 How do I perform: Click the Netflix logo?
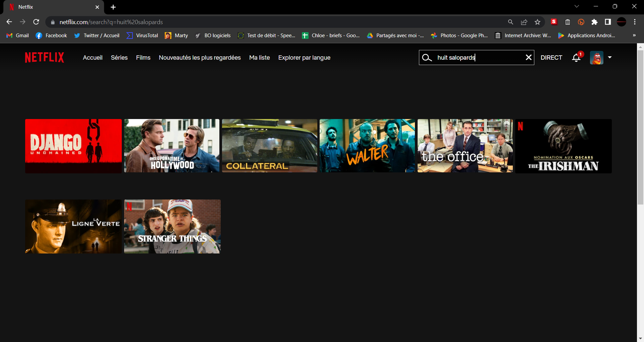pyautogui.click(x=45, y=58)
